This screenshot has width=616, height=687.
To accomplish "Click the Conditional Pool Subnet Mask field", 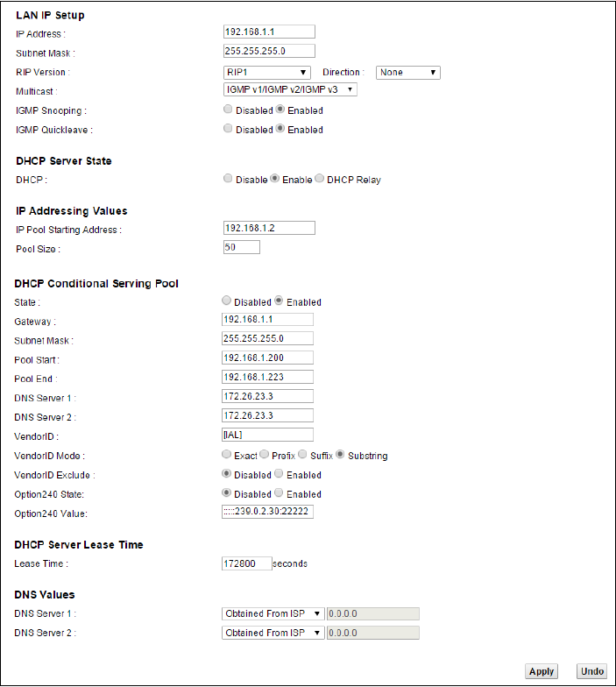I will pos(267,338).
